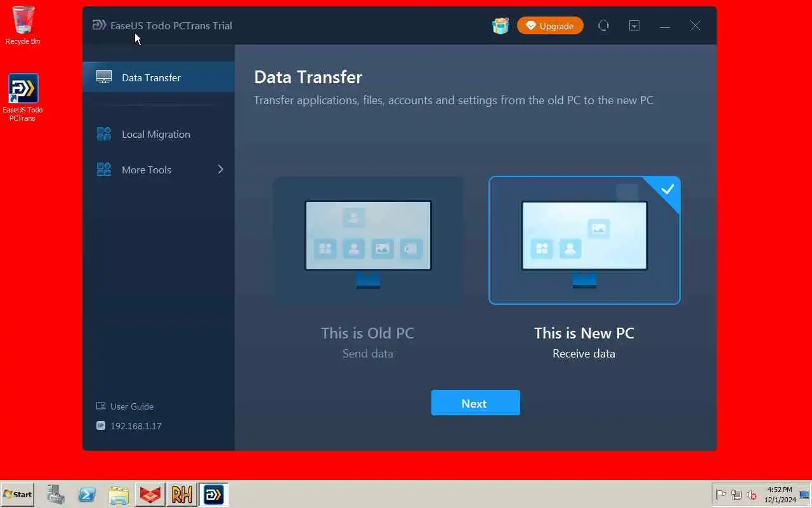Open the More Tools sidebar item
Image resolution: width=812 pixels, height=508 pixels.
coord(159,170)
